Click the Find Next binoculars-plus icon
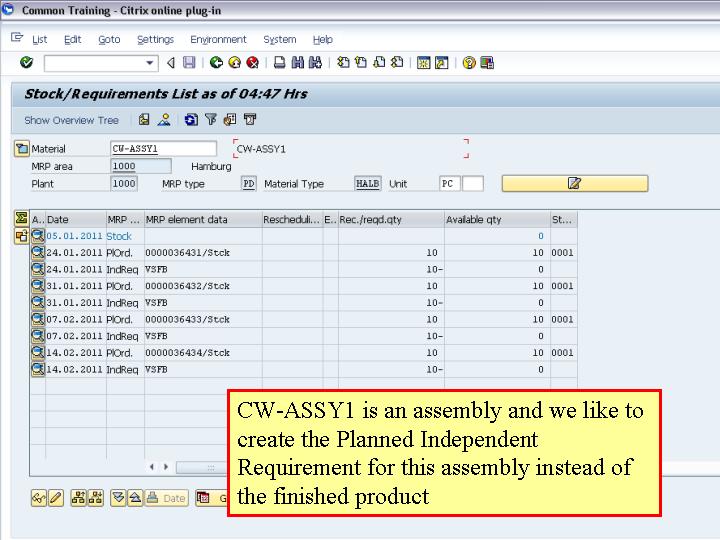 315,62
